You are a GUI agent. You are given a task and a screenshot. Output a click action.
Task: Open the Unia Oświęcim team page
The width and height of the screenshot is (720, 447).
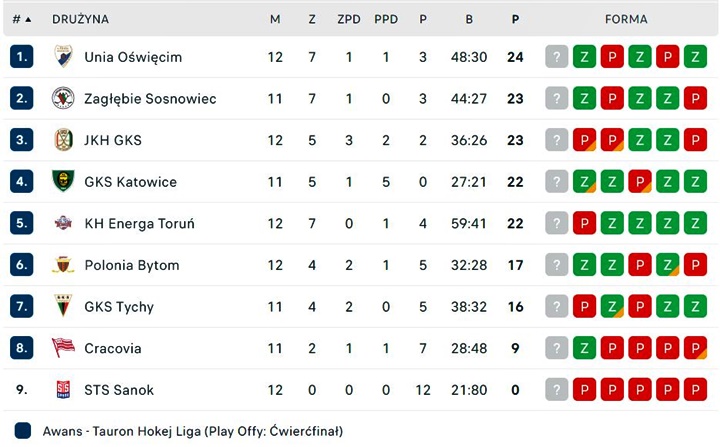[133, 57]
